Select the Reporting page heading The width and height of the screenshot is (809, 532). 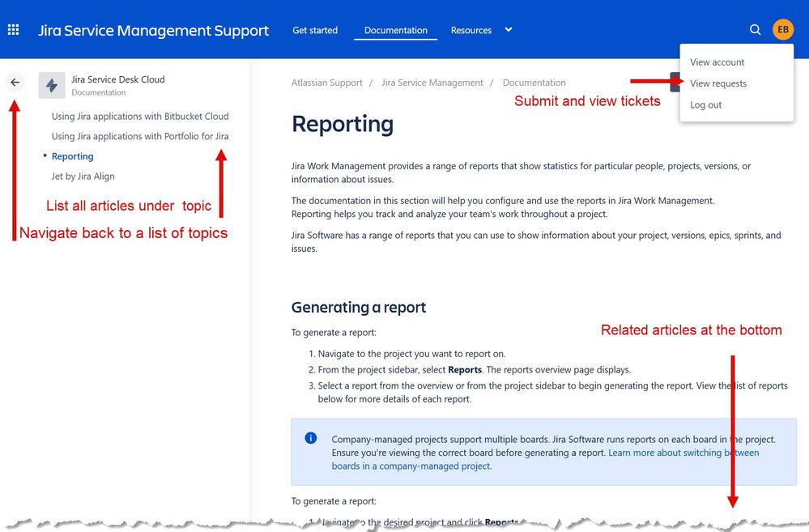tap(343, 125)
